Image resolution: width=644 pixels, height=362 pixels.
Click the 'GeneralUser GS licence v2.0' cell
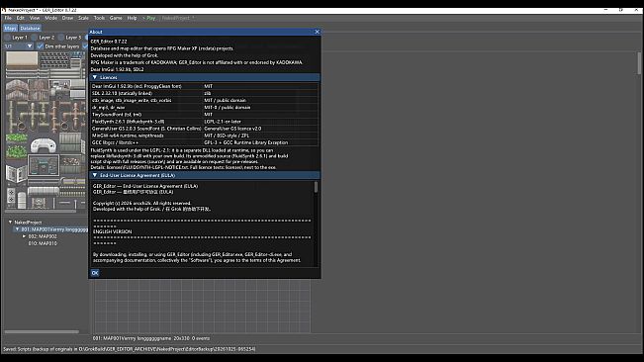point(232,129)
